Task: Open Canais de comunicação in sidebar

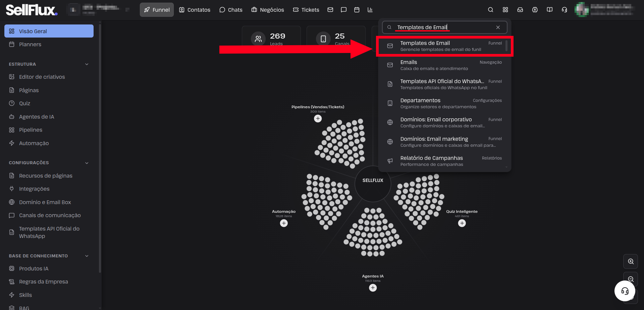Action: [49, 215]
